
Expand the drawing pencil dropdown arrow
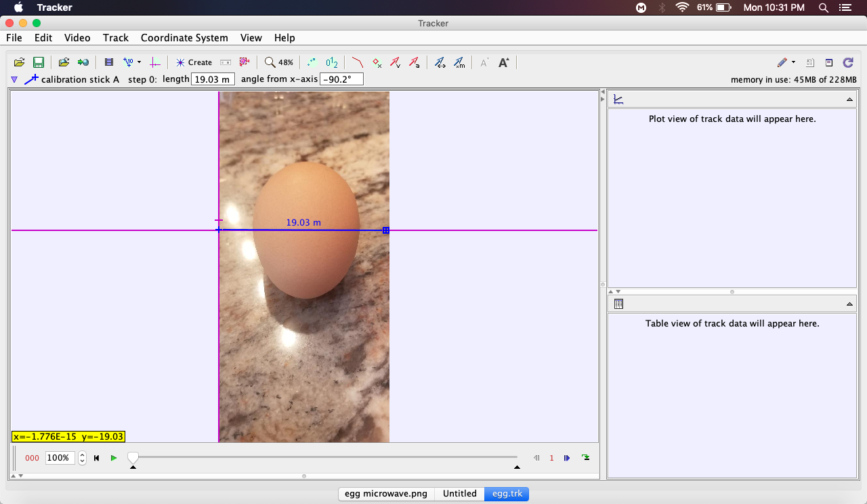pos(793,62)
